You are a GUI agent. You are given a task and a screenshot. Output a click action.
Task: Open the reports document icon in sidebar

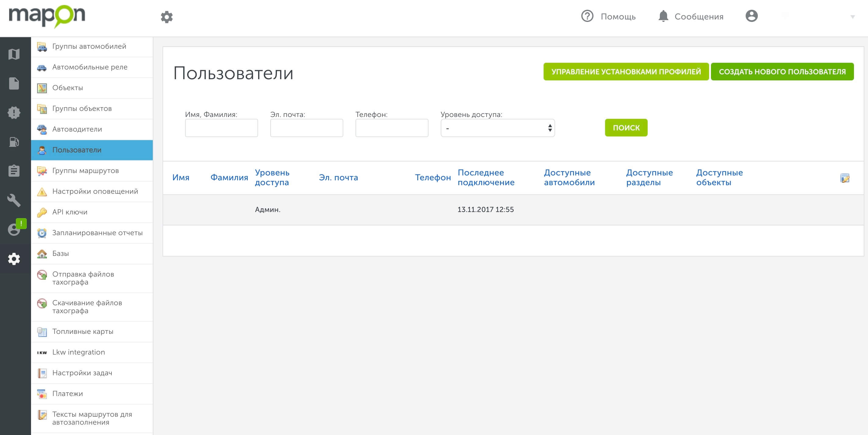click(14, 83)
